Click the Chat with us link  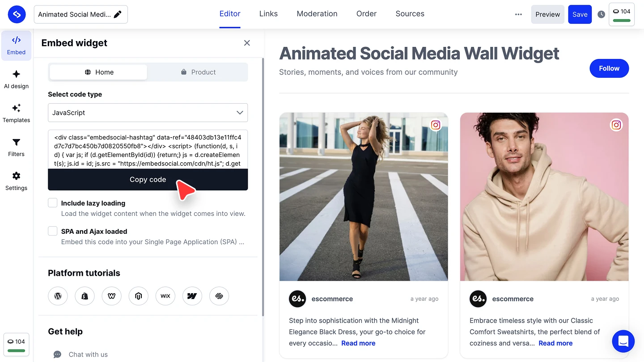coord(88,354)
